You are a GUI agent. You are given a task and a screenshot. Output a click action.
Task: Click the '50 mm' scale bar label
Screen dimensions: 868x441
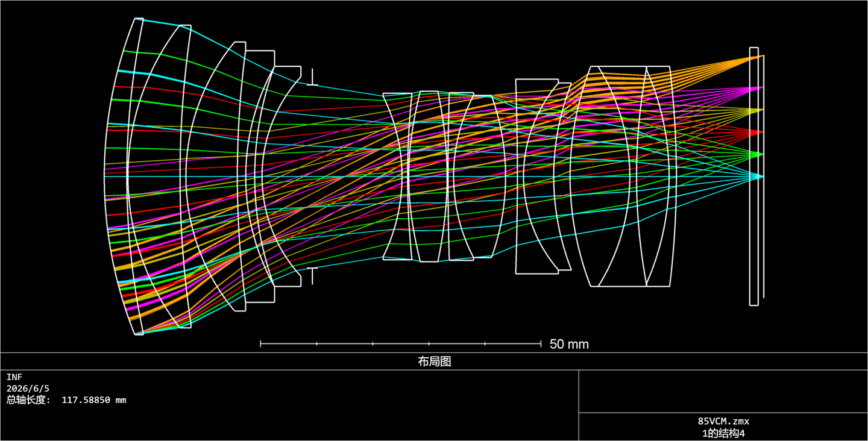[x=569, y=344]
